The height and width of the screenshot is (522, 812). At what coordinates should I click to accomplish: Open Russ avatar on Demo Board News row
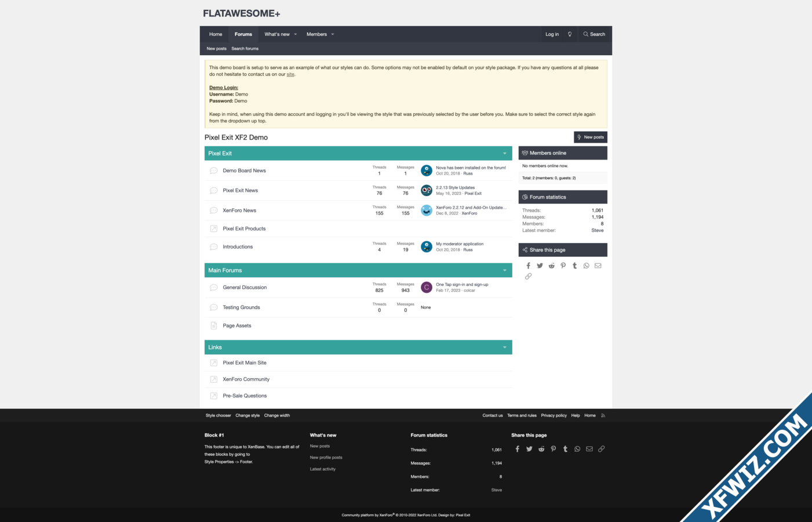[427, 171]
